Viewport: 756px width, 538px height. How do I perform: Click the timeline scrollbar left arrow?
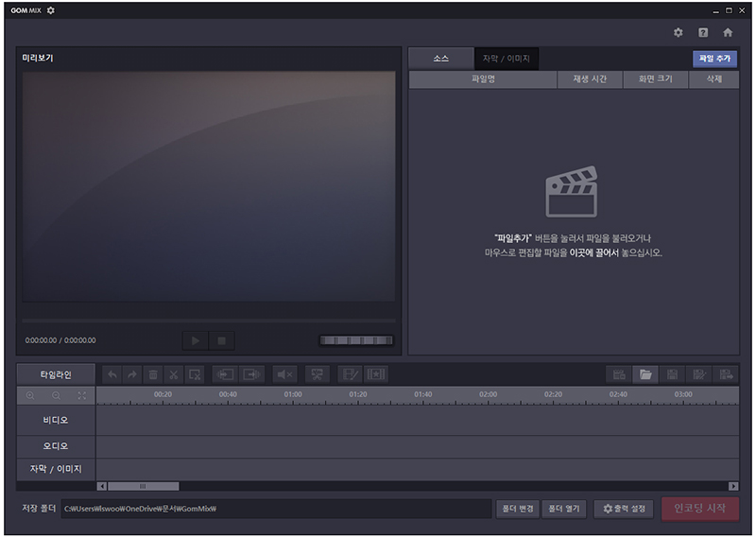click(x=102, y=486)
